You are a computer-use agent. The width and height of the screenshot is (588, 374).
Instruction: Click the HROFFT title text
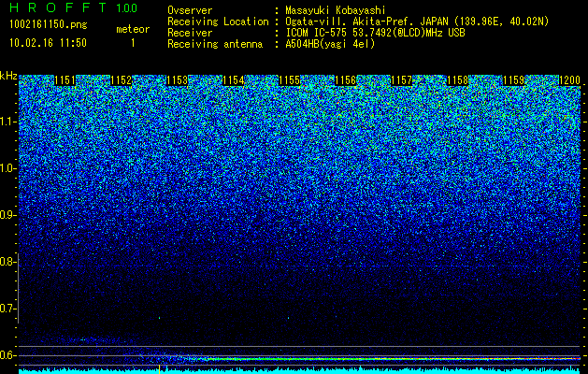click(59, 7)
